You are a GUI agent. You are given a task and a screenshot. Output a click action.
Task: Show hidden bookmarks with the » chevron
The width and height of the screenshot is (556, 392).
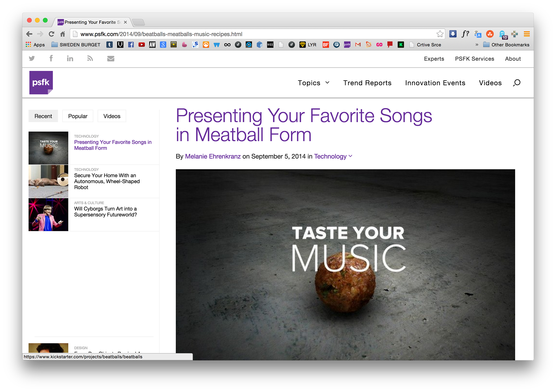click(x=477, y=45)
